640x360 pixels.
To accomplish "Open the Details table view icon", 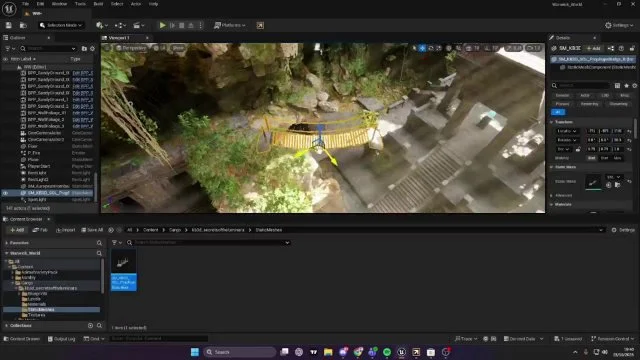I will (x=617, y=85).
